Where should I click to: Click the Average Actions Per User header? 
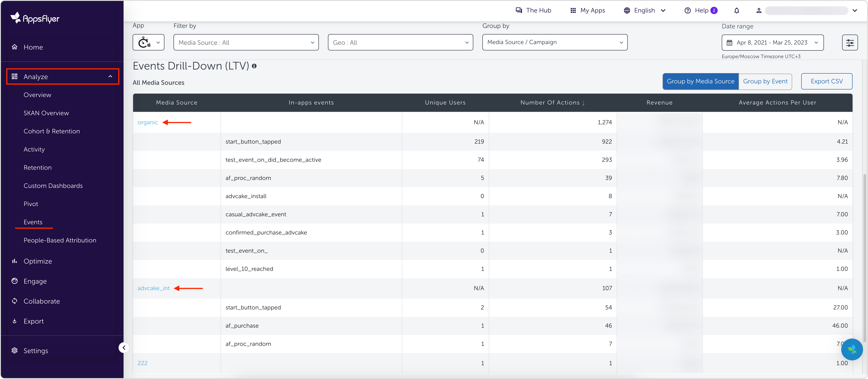click(777, 102)
